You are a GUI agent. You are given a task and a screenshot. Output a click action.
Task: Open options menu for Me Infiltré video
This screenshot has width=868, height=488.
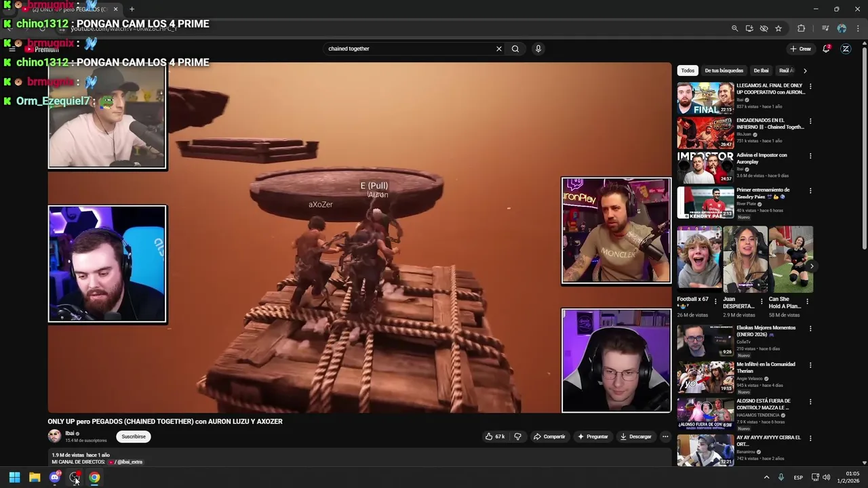pyautogui.click(x=810, y=365)
